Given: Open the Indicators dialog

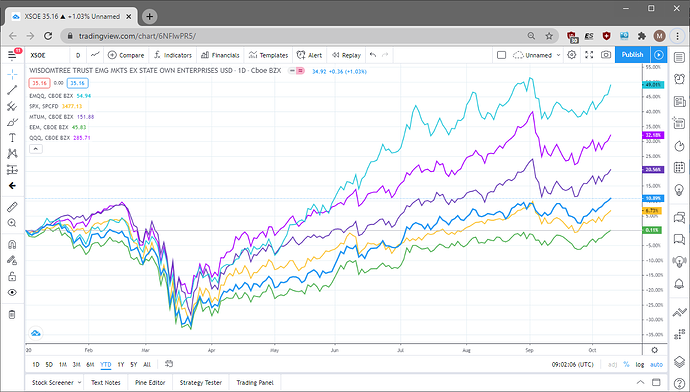Looking at the screenshot, I should pos(172,55).
